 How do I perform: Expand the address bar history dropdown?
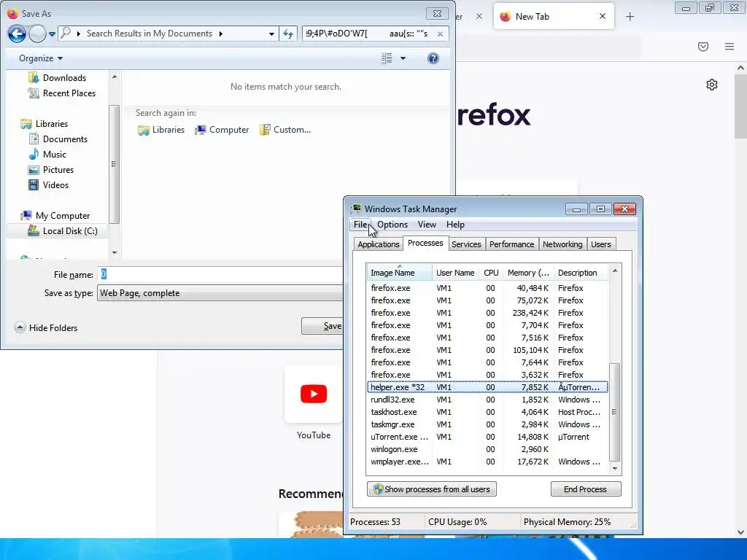[x=271, y=34]
